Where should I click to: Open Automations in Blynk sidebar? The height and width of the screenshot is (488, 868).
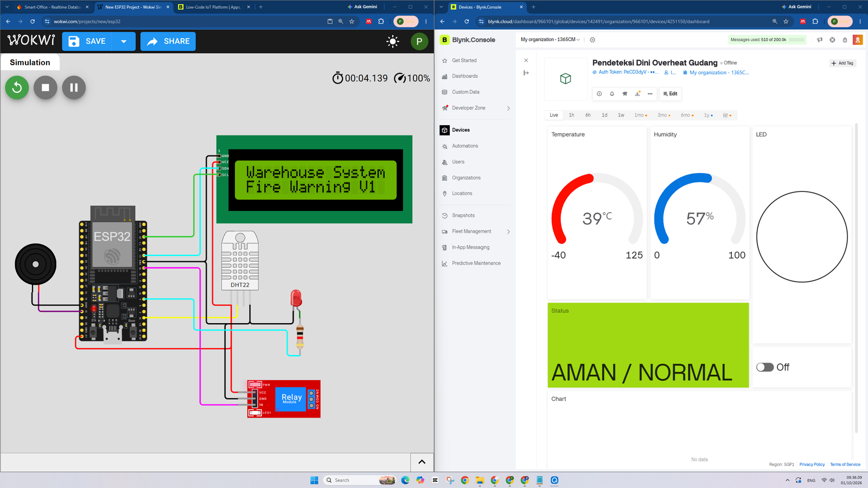click(x=465, y=146)
